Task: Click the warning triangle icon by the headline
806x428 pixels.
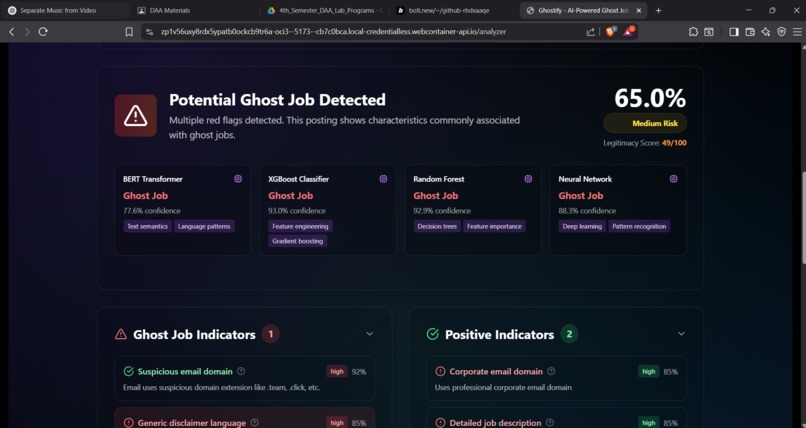Action: tap(136, 116)
